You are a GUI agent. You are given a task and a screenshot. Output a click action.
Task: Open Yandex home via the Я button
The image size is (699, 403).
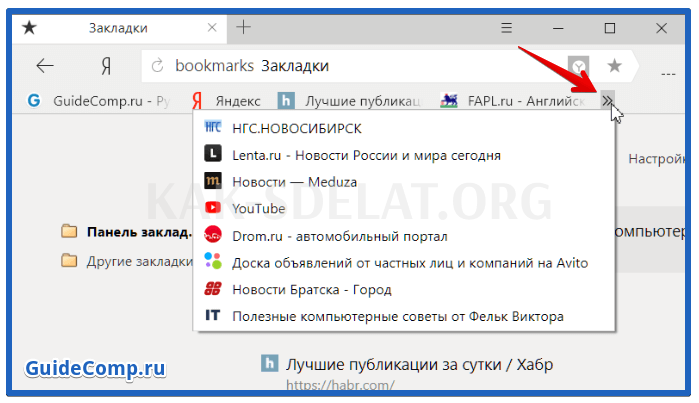tap(106, 66)
